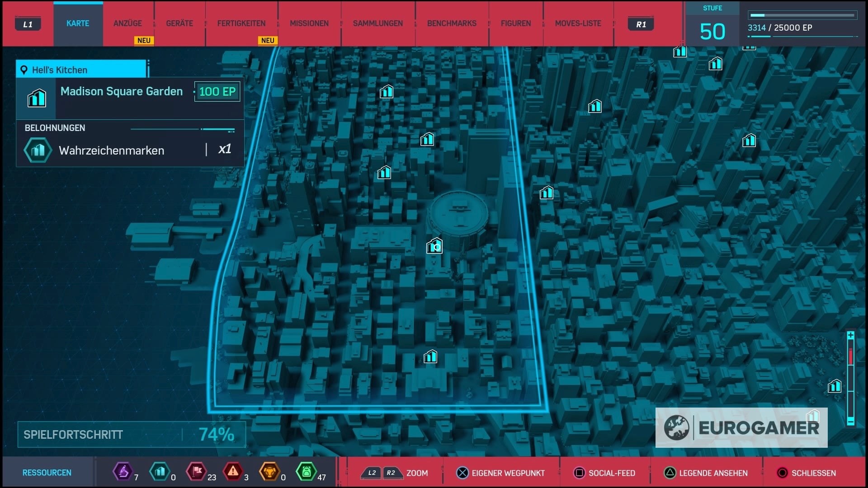Click the NEU badge under FERTIGKEITEN
This screenshot has height=488, width=868.
[268, 40]
